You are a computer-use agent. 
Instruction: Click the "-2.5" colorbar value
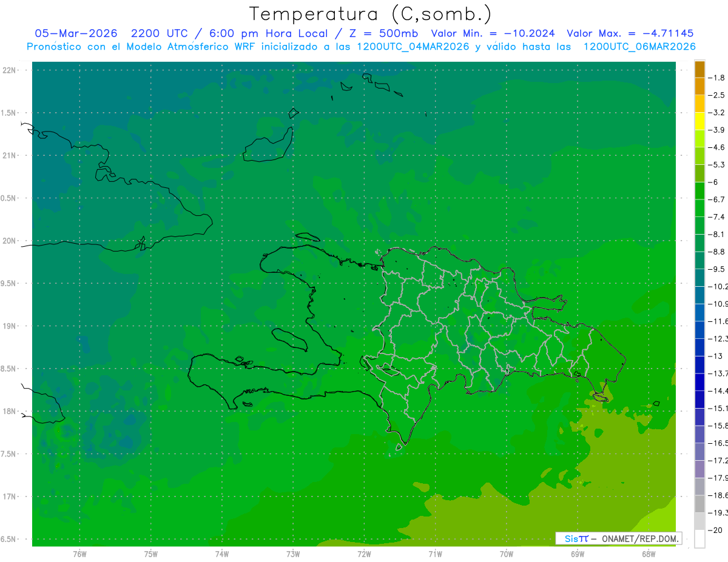717,95
